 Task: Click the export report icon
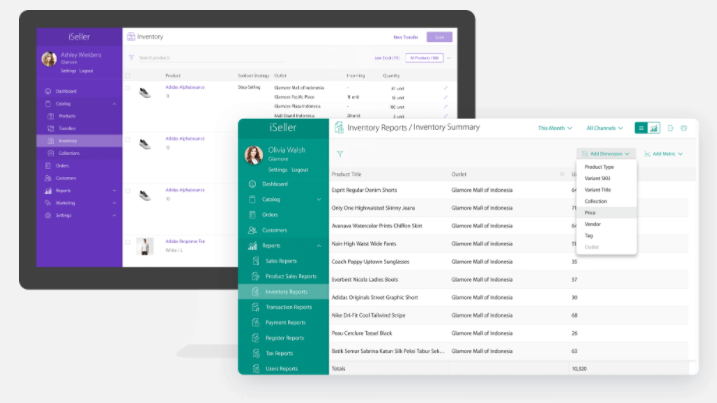[x=670, y=128]
